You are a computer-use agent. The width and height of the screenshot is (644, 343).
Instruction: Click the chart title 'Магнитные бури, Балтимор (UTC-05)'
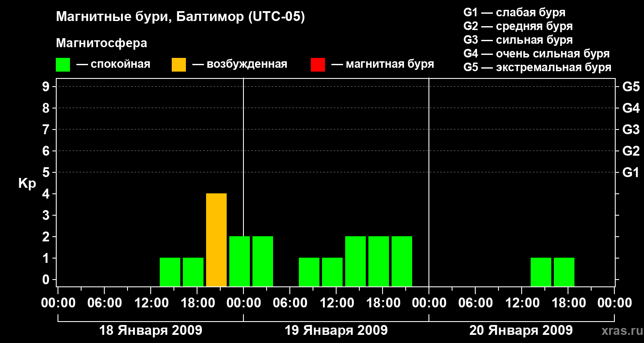point(180,17)
